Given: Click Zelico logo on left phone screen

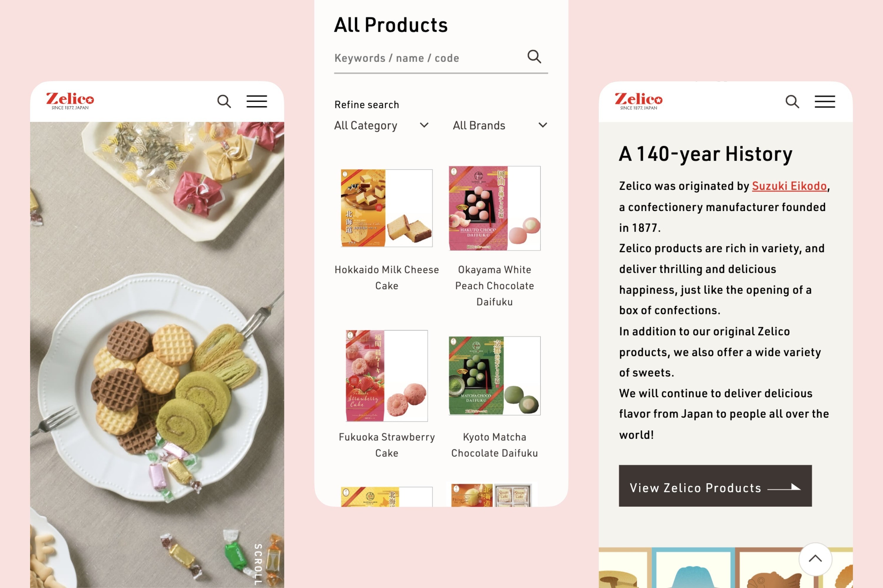Looking at the screenshot, I should pos(70,100).
